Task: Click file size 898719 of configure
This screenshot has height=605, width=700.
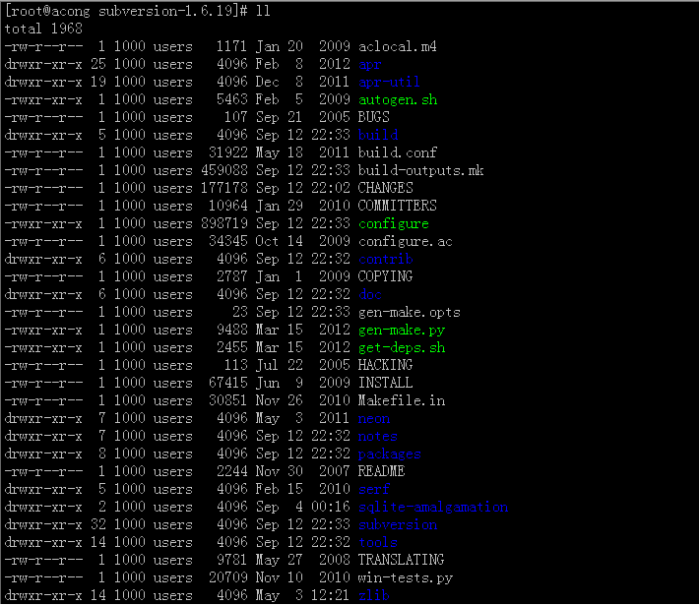Action: (224, 223)
